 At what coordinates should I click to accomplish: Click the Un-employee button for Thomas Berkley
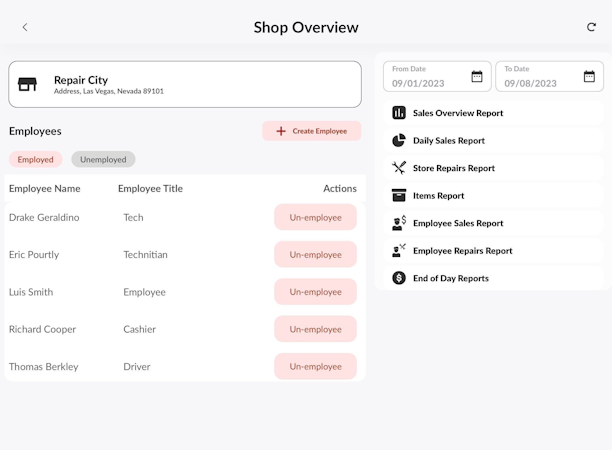[315, 367]
